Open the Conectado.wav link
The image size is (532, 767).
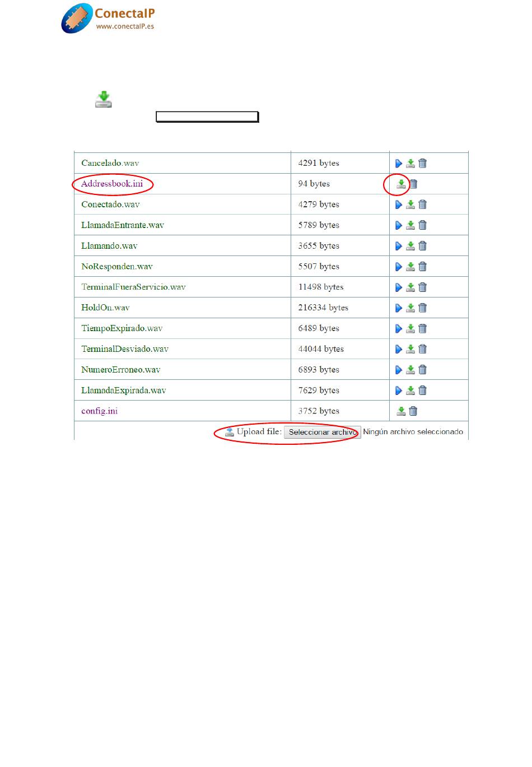(x=110, y=204)
